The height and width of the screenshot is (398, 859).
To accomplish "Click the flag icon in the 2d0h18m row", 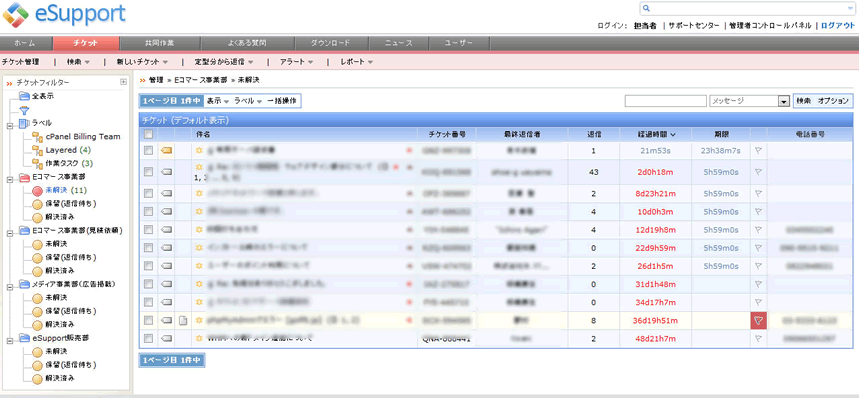I will coord(759,172).
